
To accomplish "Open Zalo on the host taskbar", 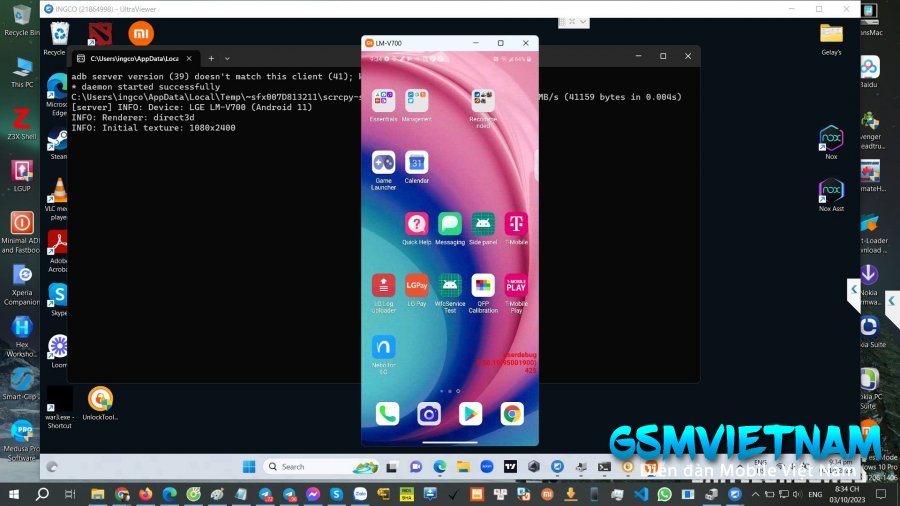I will (x=360, y=494).
